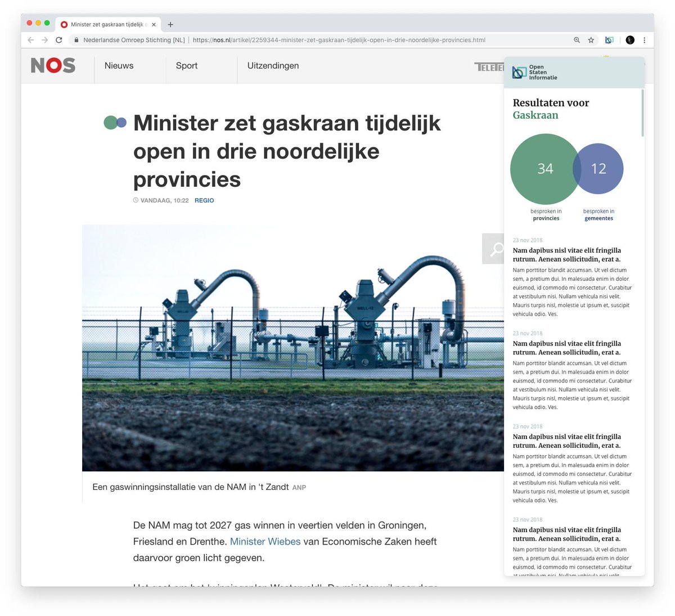
Task: Open the Sport menu item
Action: pyautogui.click(x=187, y=66)
